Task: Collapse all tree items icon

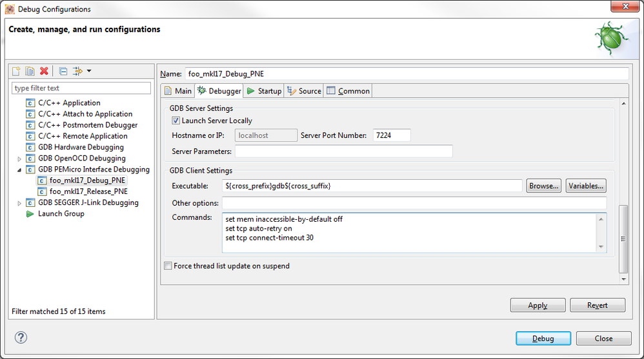Action: pos(63,72)
